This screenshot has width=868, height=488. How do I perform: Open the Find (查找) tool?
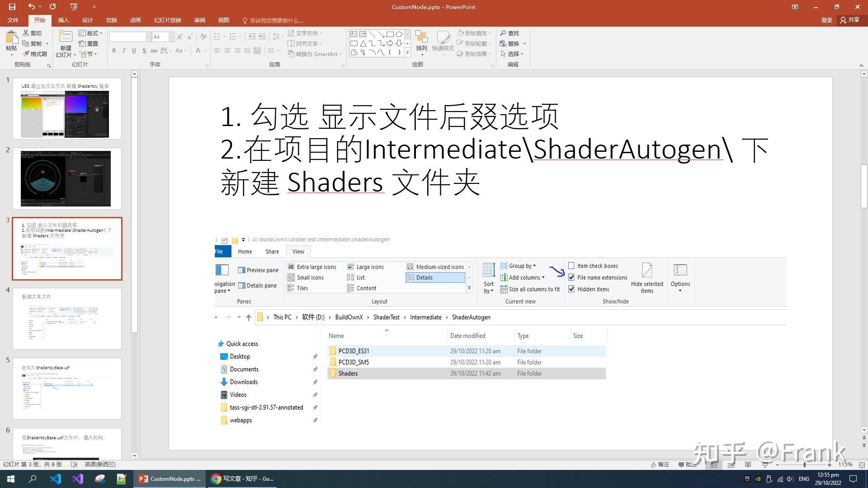pyautogui.click(x=511, y=33)
